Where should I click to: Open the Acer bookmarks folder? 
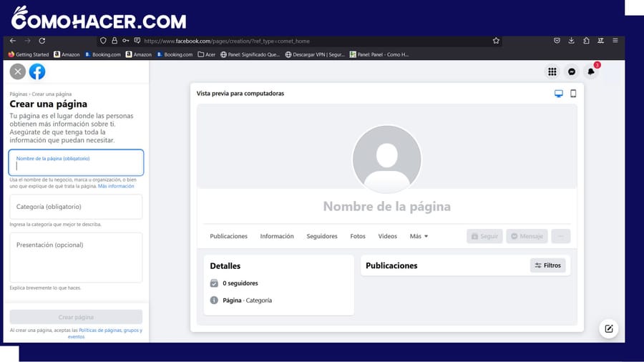[x=207, y=54]
